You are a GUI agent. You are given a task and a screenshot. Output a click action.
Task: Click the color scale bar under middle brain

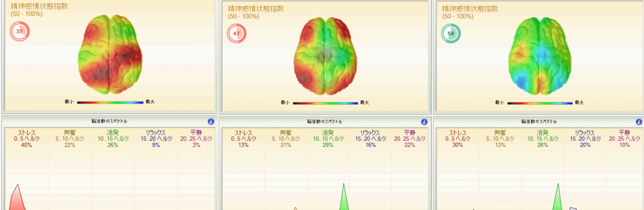point(325,103)
